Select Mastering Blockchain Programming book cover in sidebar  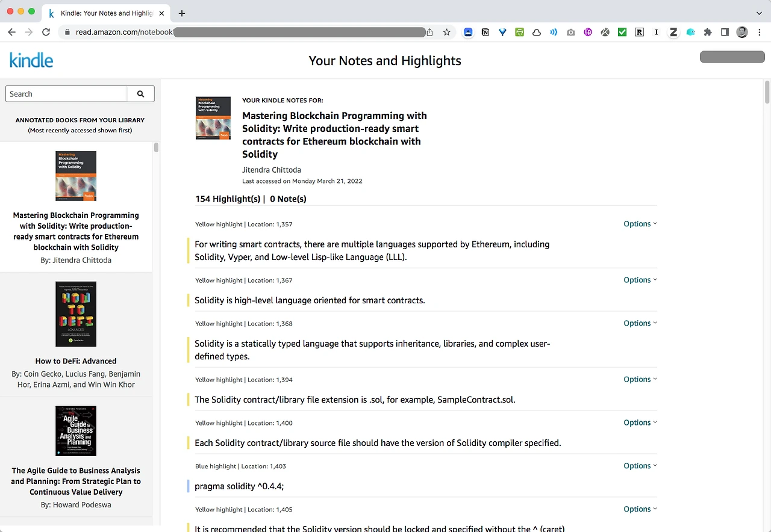76,176
